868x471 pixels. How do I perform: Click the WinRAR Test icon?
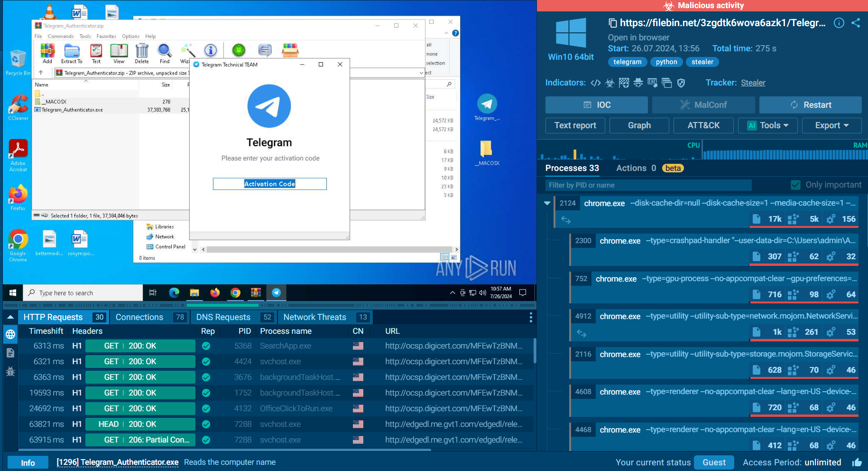click(x=96, y=53)
